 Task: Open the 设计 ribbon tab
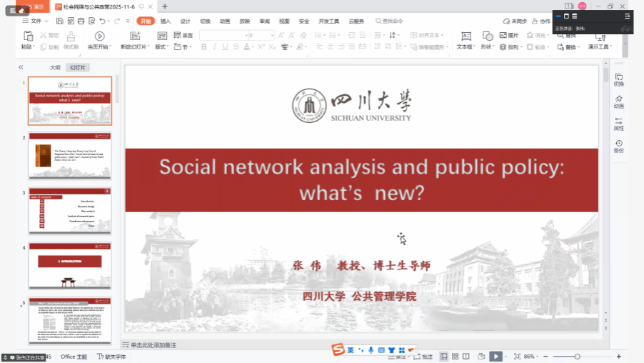(x=186, y=21)
